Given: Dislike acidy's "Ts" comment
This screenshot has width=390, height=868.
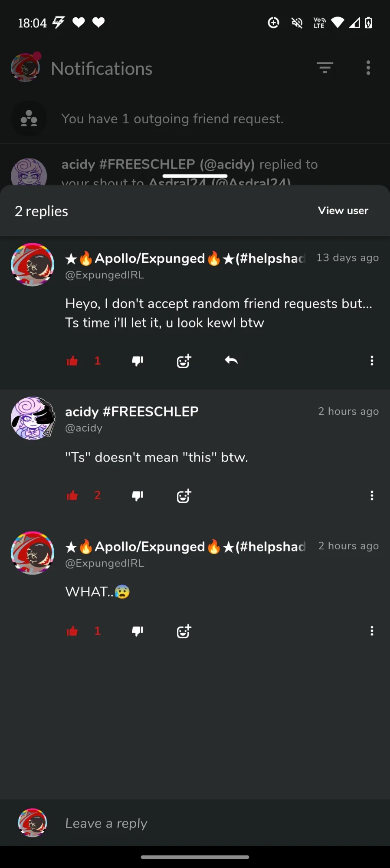Looking at the screenshot, I should (138, 495).
